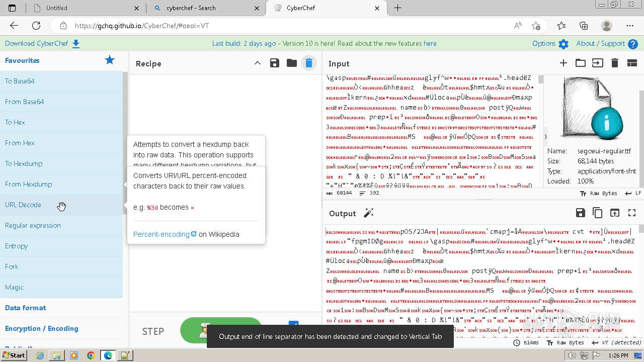Select the Regular expression operation

pos(61,225)
